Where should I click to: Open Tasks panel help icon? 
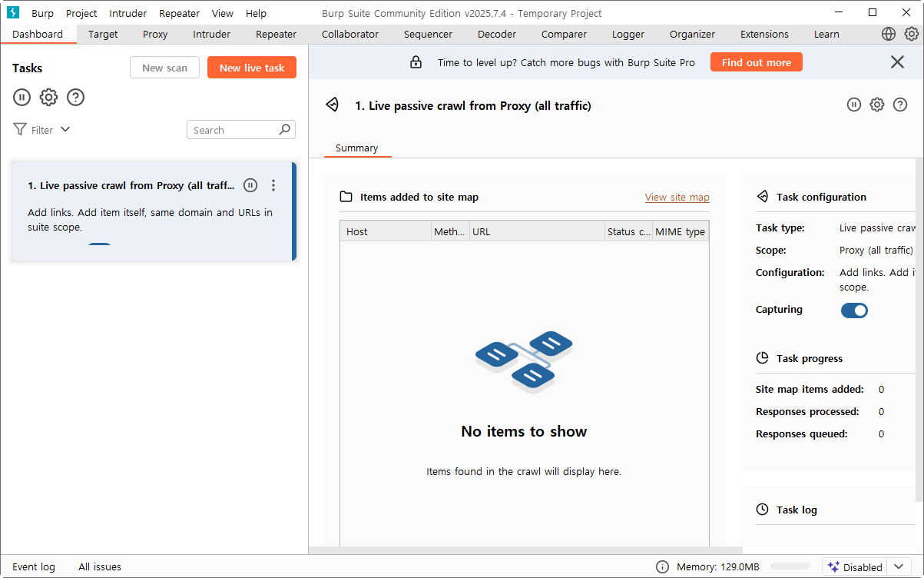pos(75,98)
